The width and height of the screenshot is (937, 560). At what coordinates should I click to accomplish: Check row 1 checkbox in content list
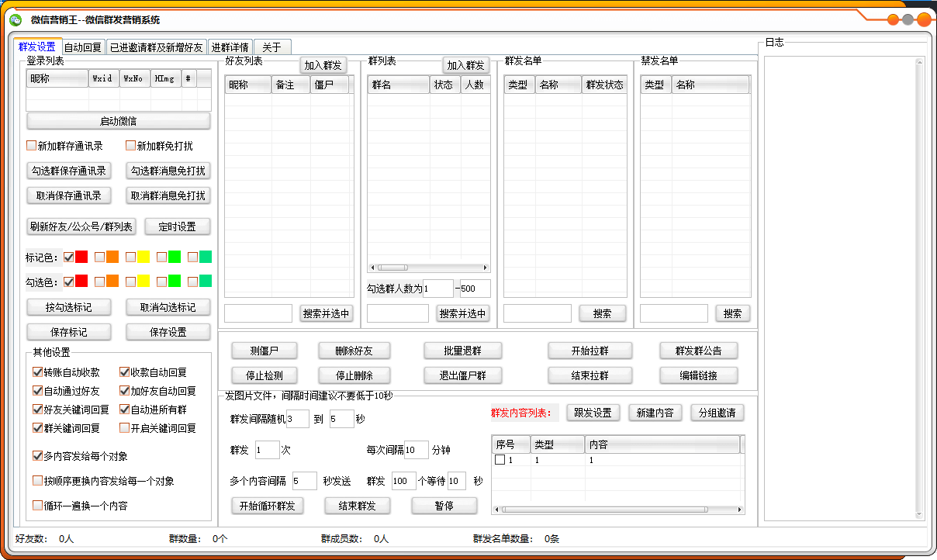(500, 460)
